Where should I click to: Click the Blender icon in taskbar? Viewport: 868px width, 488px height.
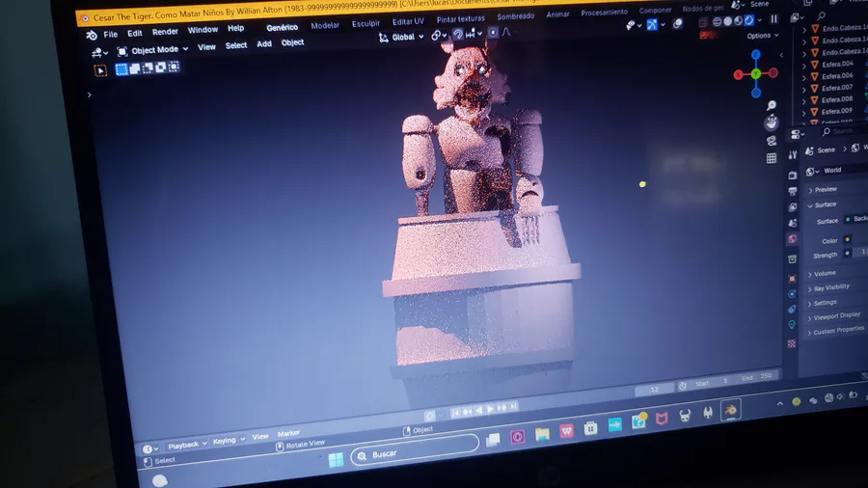(x=731, y=410)
